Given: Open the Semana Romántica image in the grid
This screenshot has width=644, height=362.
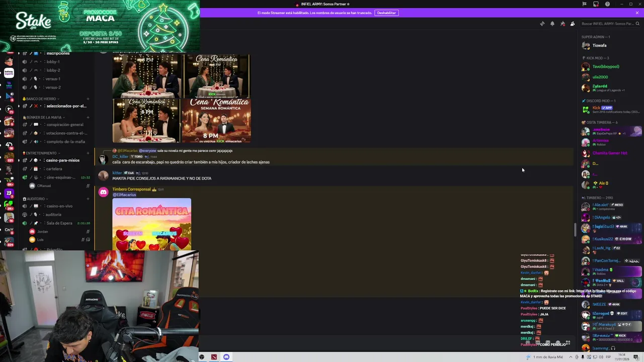Looking at the screenshot, I should click(x=216, y=121).
